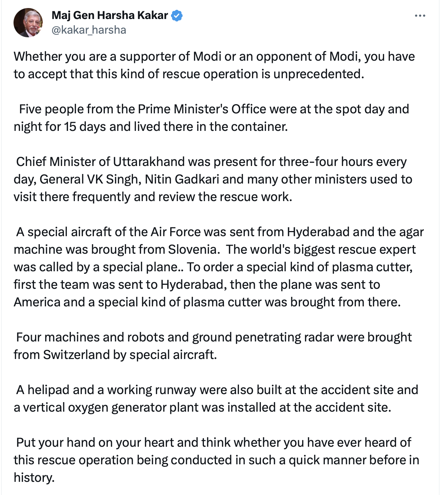This screenshot has height=495, width=448.
Task: Select the paragraph about the Air Force aircraft
Action: tap(219, 267)
